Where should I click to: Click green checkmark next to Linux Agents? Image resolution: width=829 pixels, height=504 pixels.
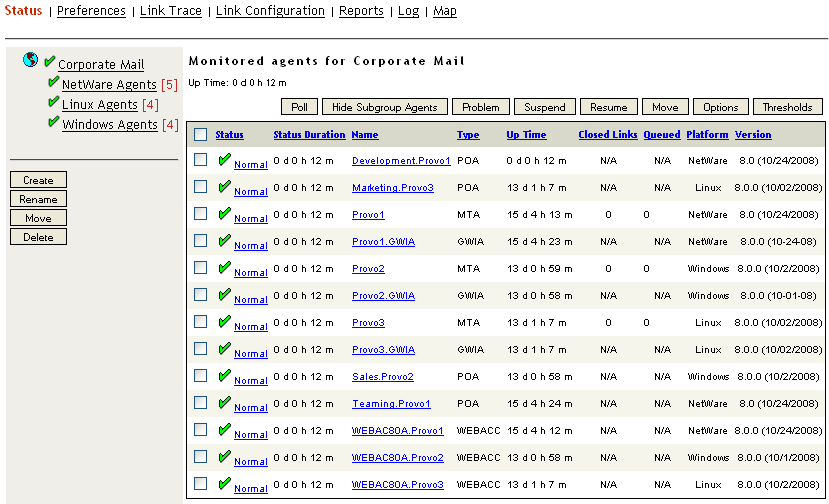(x=53, y=102)
